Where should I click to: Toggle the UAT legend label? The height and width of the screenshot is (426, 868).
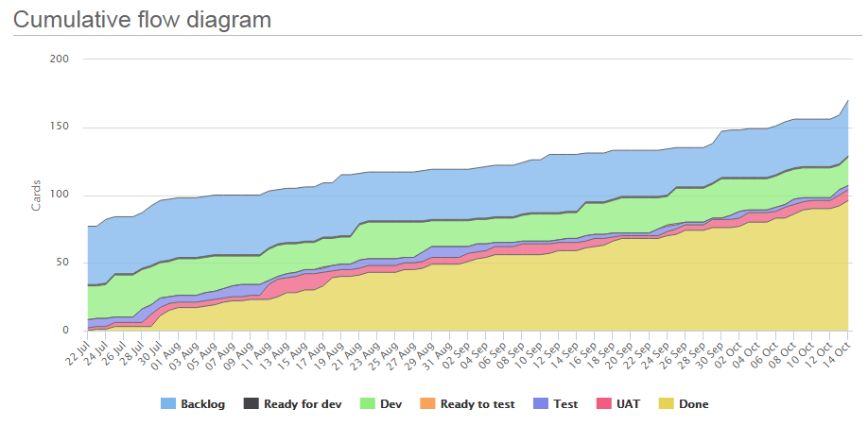(628, 404)
